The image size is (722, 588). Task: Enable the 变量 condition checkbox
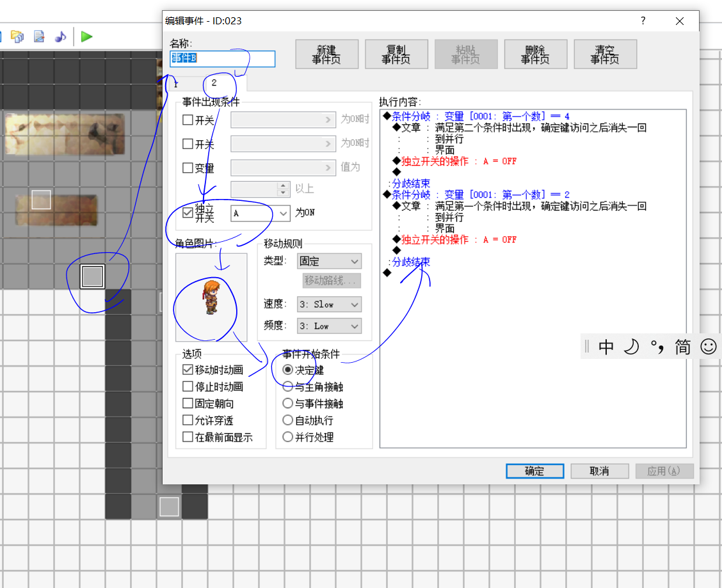pyautogui.click(x=188, y=168)
